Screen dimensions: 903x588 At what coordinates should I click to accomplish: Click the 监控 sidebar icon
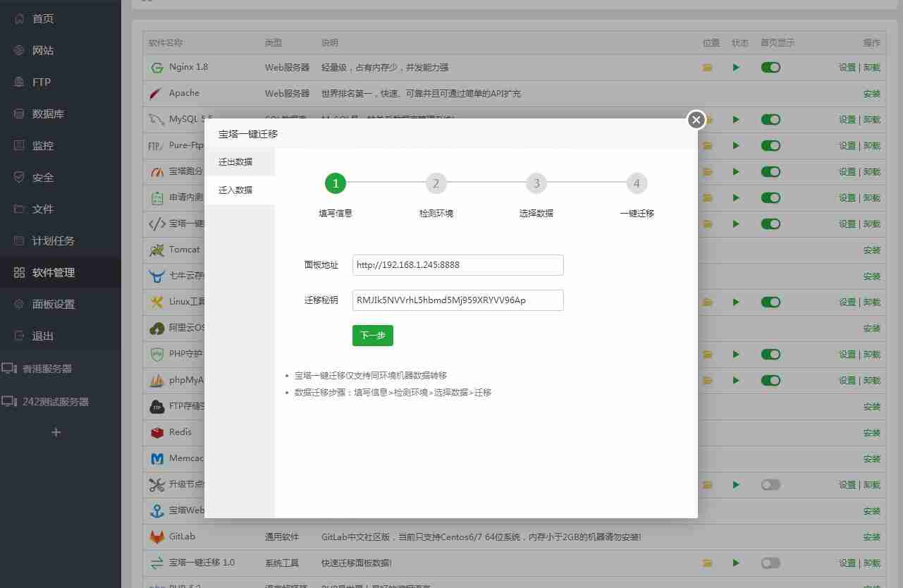pos(17,145)
